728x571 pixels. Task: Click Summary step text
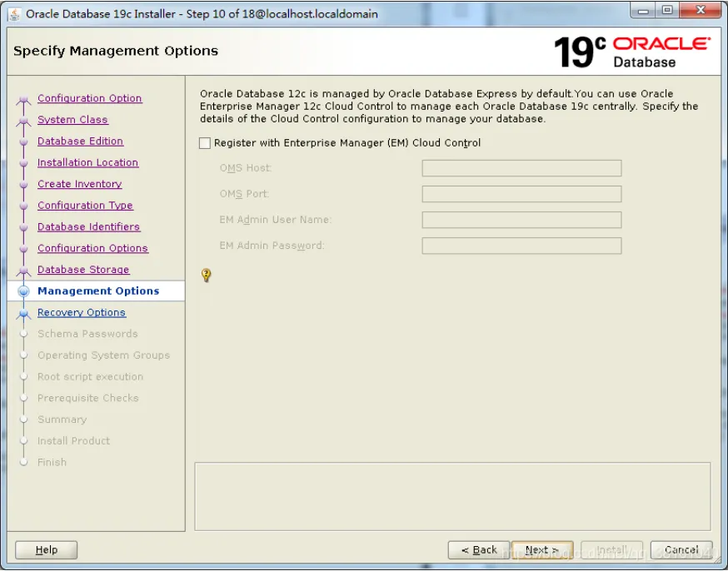tap(62, 419)
